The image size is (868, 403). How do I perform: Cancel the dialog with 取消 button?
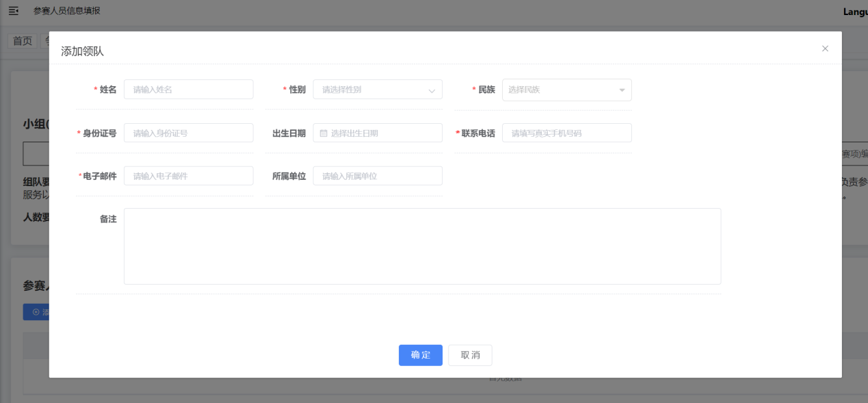[x=470, y=355]
